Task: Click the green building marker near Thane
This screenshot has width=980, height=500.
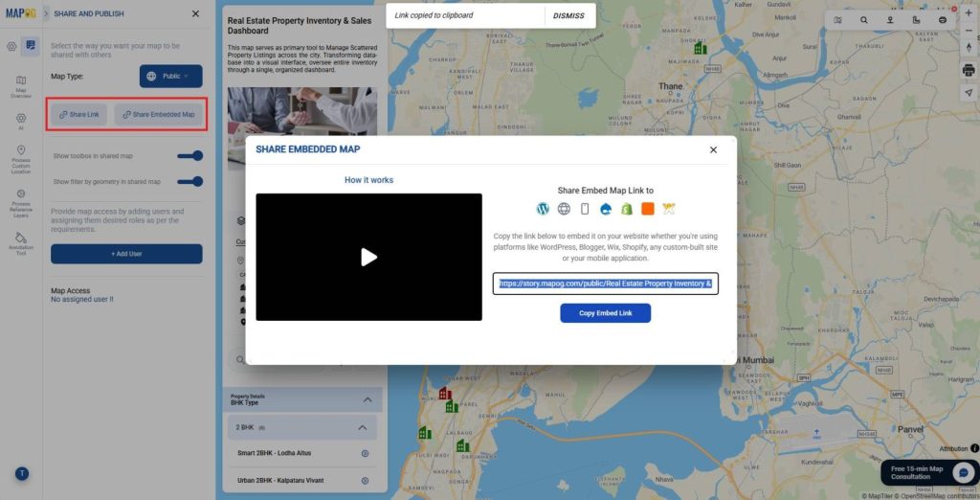Action: tap(700, 48)
